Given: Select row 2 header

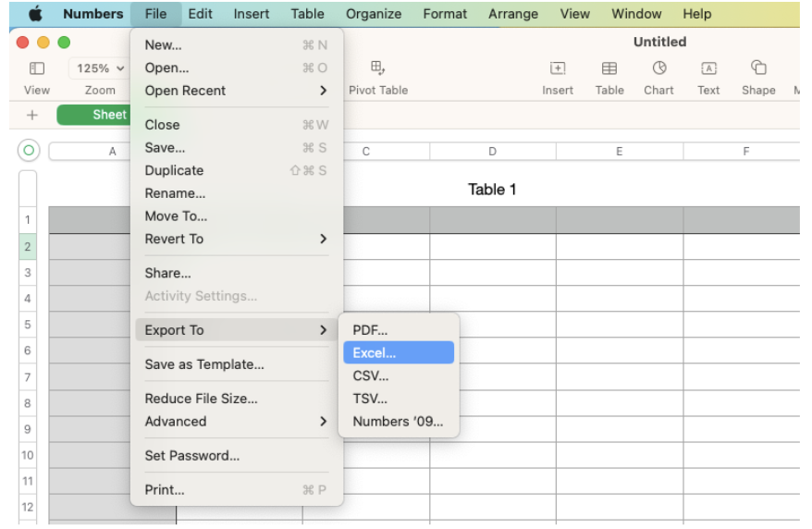Looking at the screenshot, I should pos(28,246).
